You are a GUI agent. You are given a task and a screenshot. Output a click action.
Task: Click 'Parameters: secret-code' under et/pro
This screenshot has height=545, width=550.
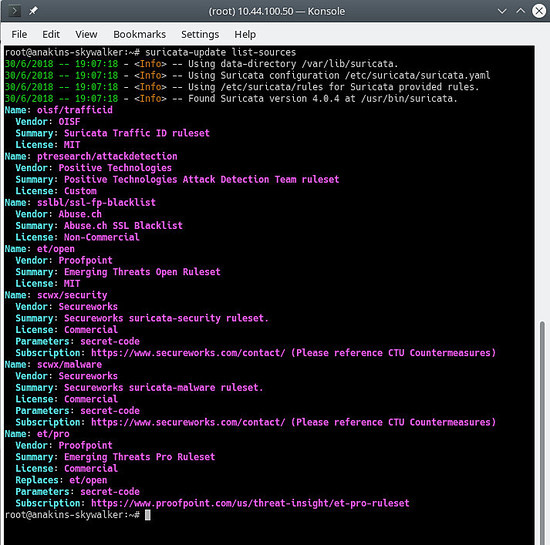pyautogui.click(x=78, y=492)
